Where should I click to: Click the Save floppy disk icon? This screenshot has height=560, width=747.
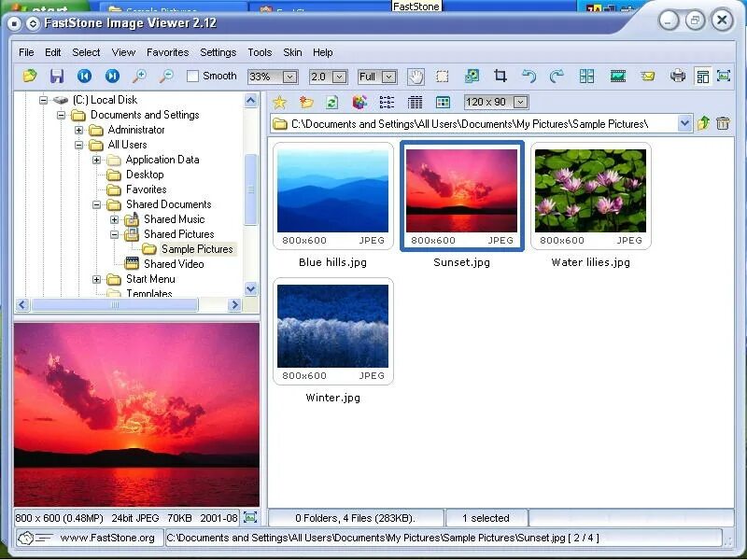pyautogui.click(x=57, y=77)
